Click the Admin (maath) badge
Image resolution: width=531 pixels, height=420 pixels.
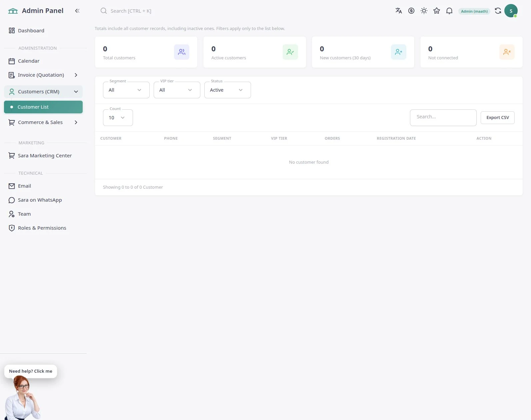(474, 11)
